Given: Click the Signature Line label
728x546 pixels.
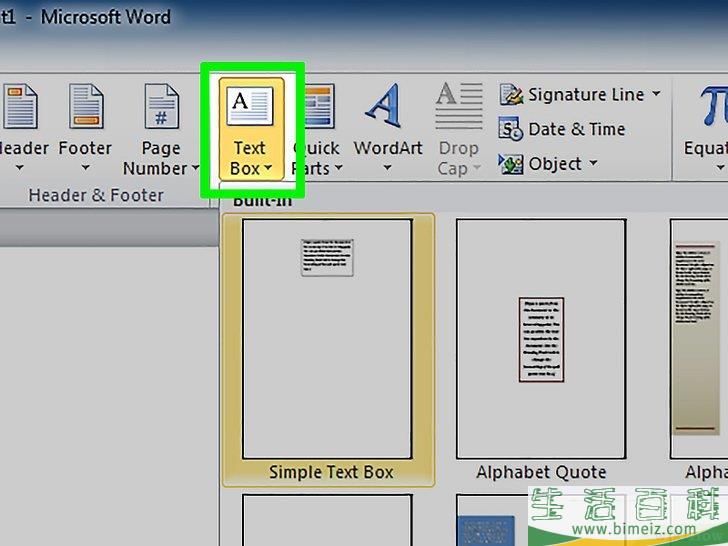Looking at the screenshot, I should (586, 95).
